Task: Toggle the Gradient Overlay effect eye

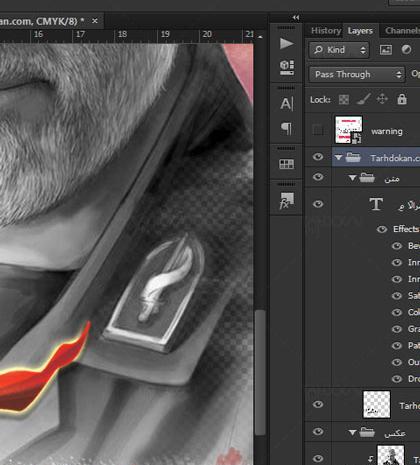Action: pos(397,329)
